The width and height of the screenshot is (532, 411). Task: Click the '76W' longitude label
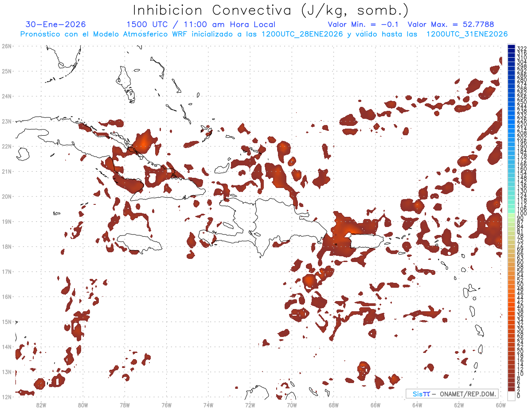click(166, 405)
